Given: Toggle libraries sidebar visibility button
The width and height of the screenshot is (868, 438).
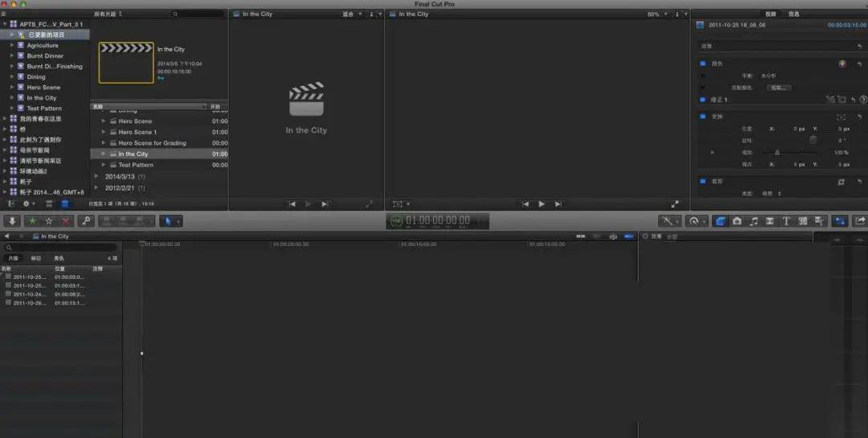Looking at the screenshot, I should (x=11, y=204).
